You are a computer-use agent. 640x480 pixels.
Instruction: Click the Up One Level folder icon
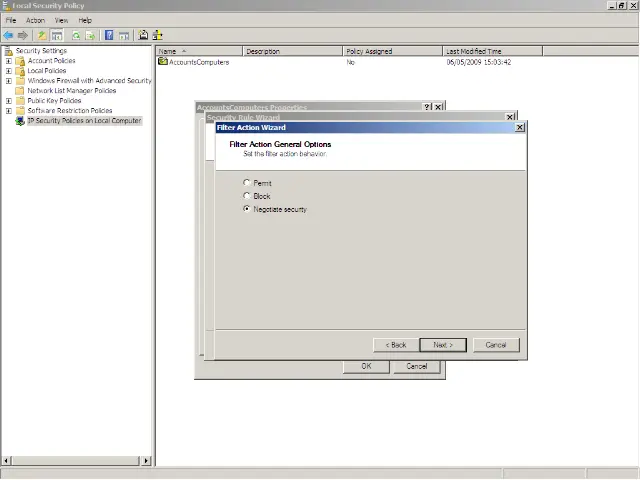[42, 35]
